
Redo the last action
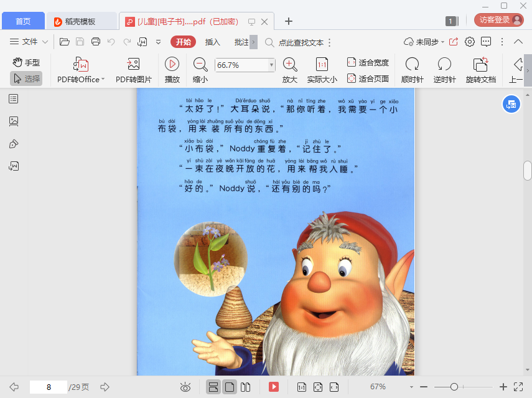click(x=127, y=42)
